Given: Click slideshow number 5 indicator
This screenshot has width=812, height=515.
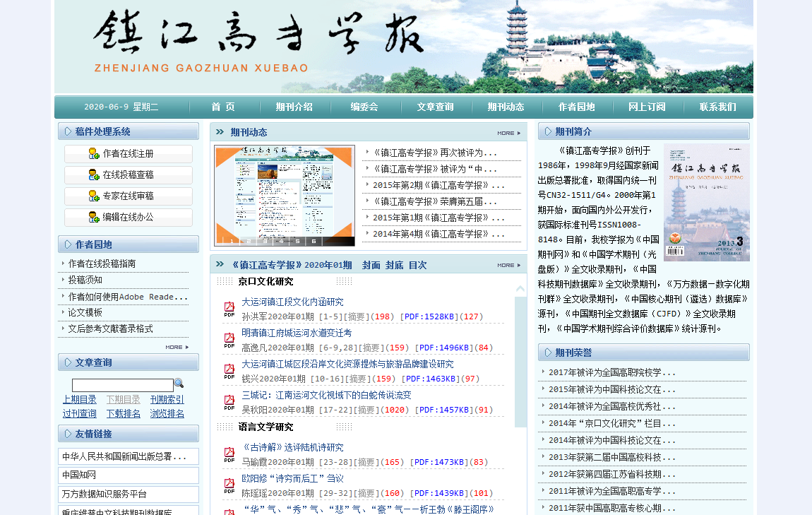Looking at the screenshot, I should click(x=297, y=241).
